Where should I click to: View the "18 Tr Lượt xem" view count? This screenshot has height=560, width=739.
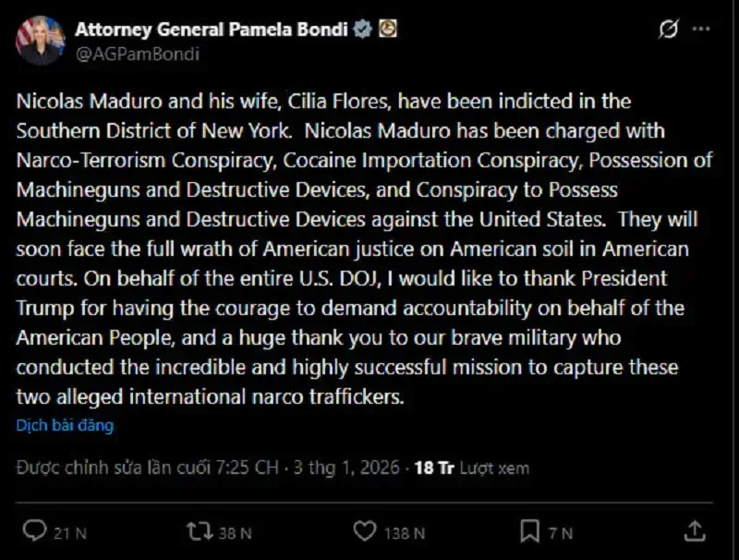[x=472, y=468]
